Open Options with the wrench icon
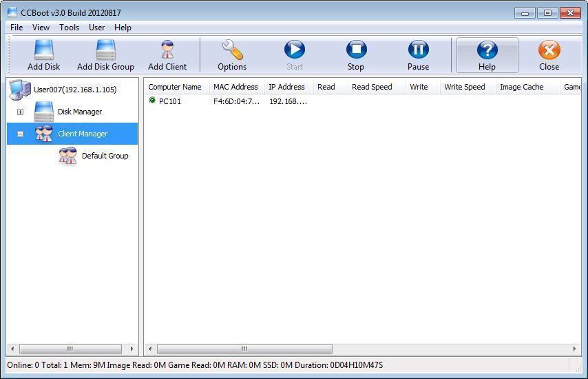 (232, 50)
